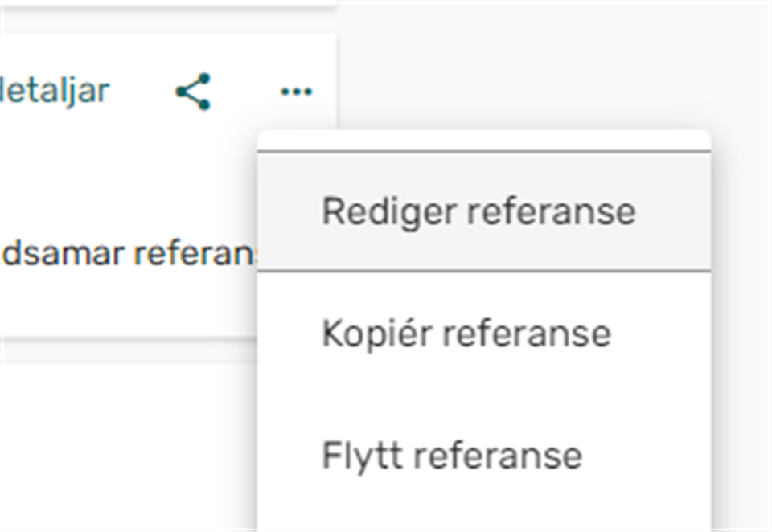The image size is (772, 532).
Task: Select "Rediger referanse" from the menu
Action: (x=478, y=211)
